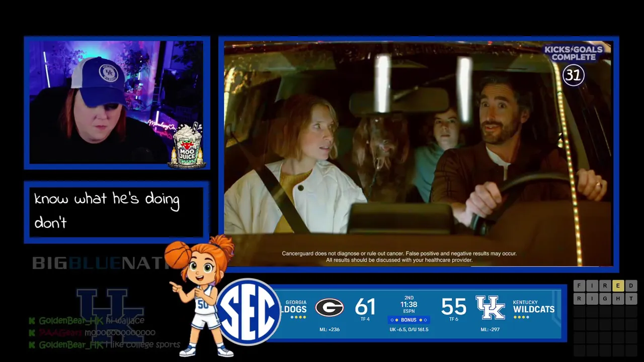The width and height of the screenshot is (644, 362).
Task: Click the Georgia G logo on scoreboard
Action: point(330,307)
